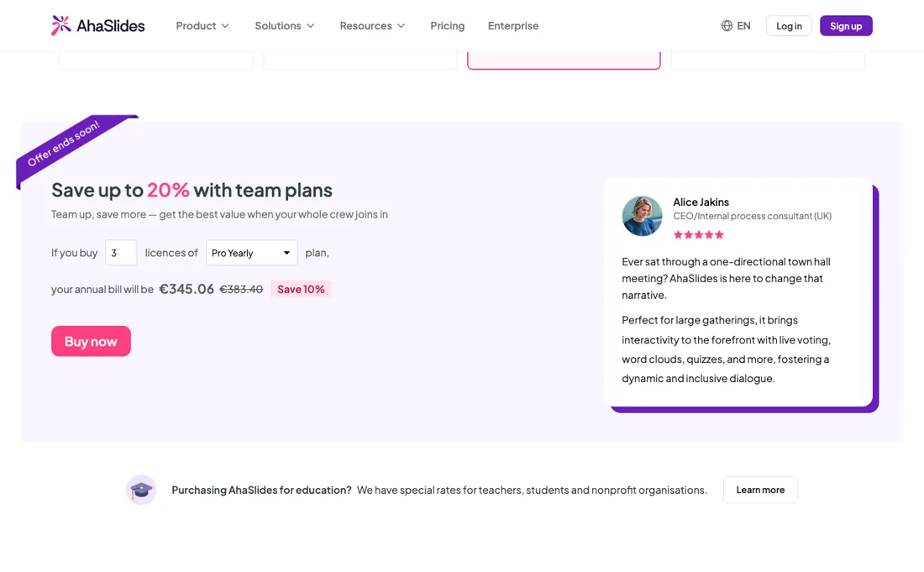Click the name Alice Jakins
This screenshot has height=572, width=924.
point(701,202)
